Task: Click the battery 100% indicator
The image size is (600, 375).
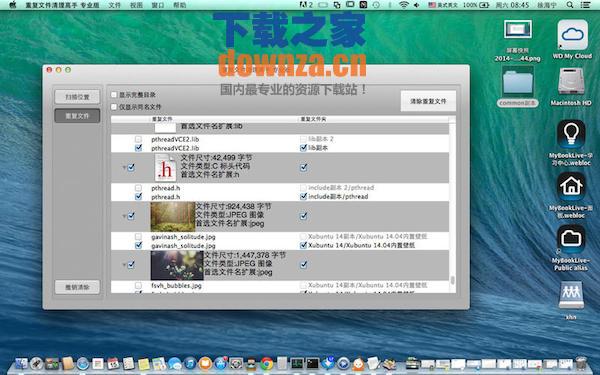Action: coord(476,5)
